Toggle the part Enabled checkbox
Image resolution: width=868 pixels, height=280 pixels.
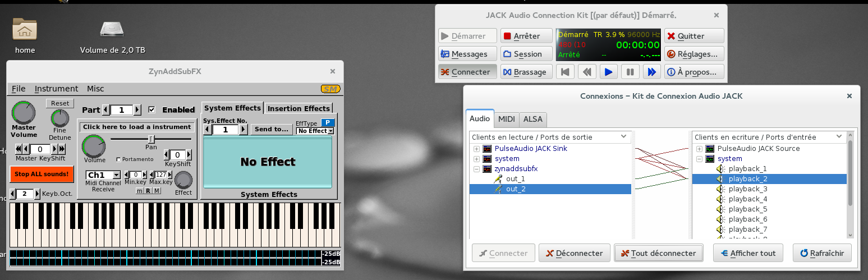click(152, 109)
